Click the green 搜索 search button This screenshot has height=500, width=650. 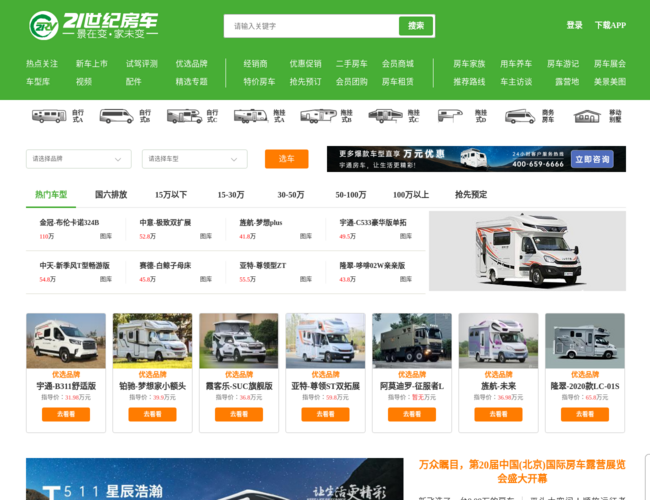point(416,26)
